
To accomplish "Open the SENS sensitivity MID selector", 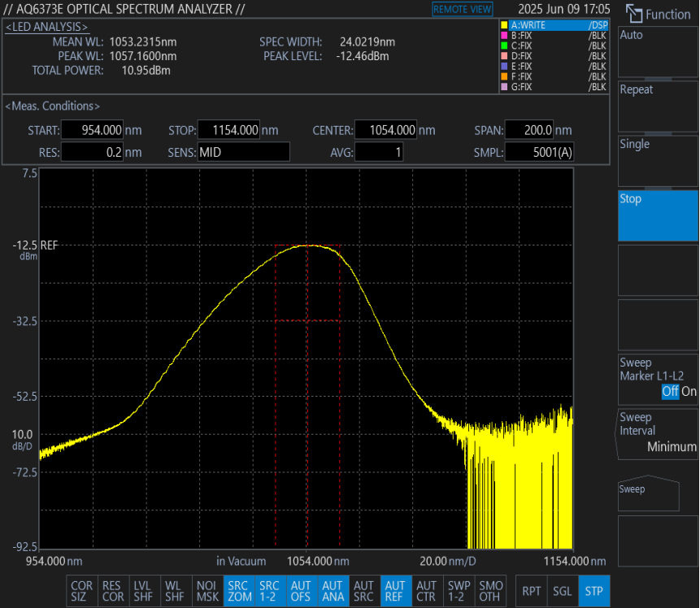I will 243,152.
